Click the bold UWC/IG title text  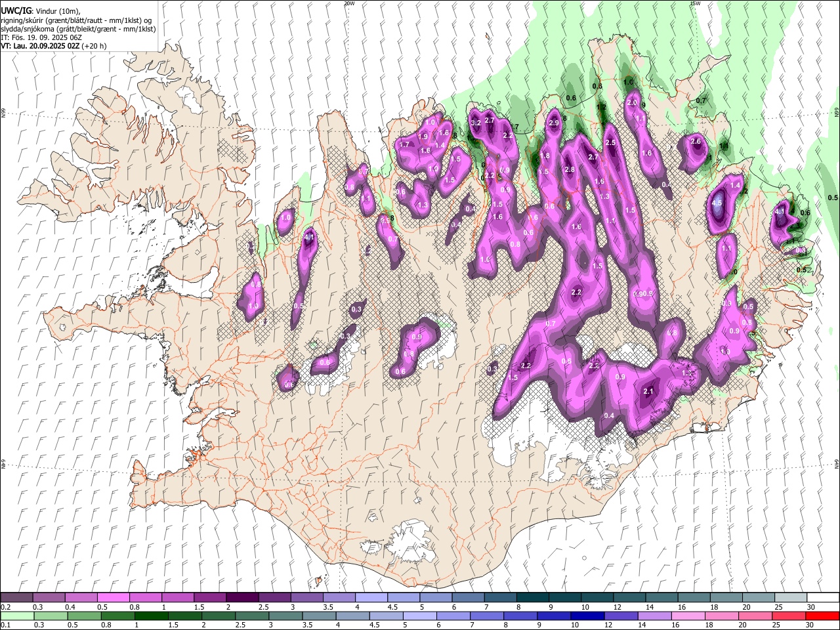pyautogui.click(x=16, y=10)
